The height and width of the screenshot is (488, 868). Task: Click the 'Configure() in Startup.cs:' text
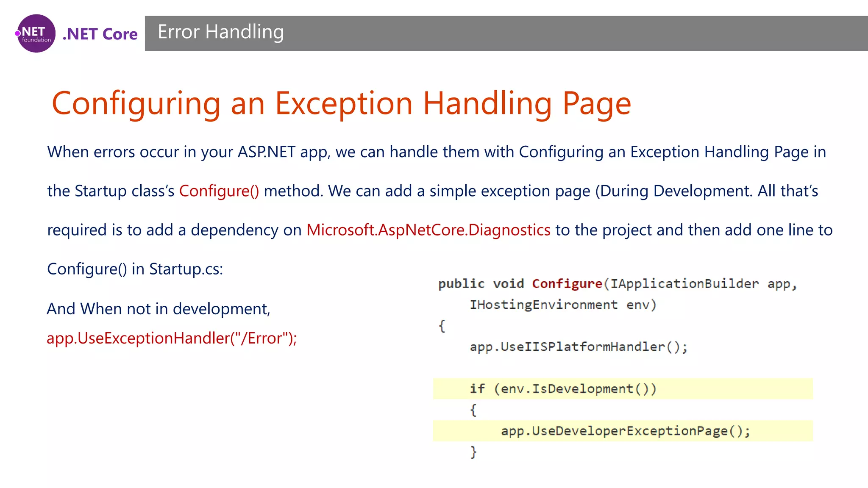pyautogui.click(x=135, y=269)
